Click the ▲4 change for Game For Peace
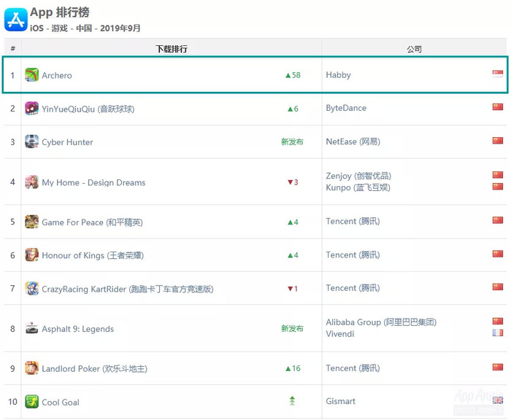Screen dimensions: 511x420 pos(293,222)
